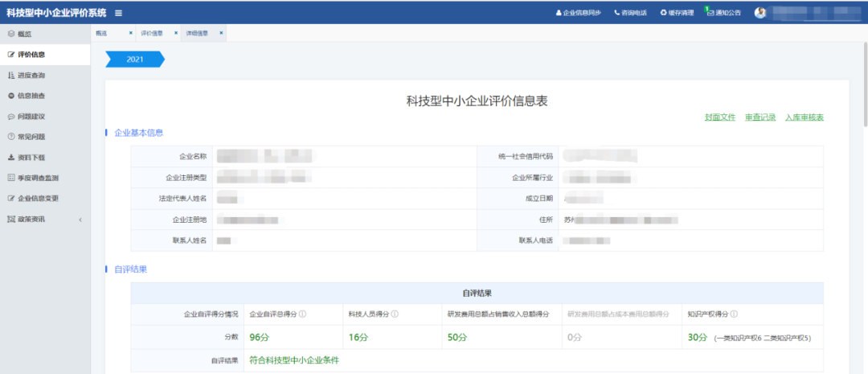Click info icon beside 知识产权得分
The image size is (868, 374).
[734, 314]
